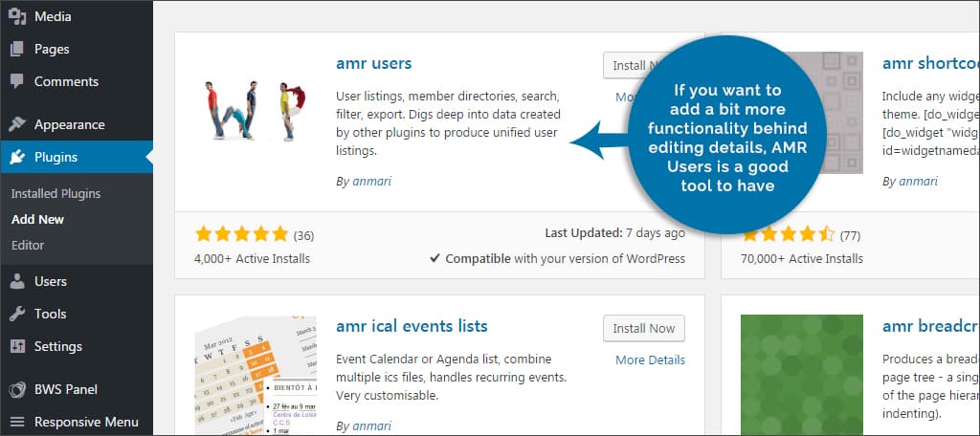980x436 pixels.
Task: Open More Details for amr ical events lists
Action: coord(650,360)
